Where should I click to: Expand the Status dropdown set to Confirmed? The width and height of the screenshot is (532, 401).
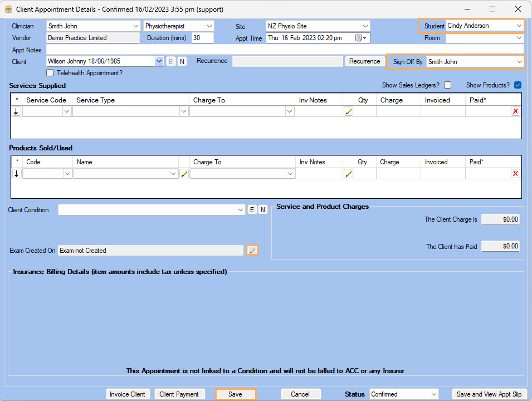tap(433, 394)
